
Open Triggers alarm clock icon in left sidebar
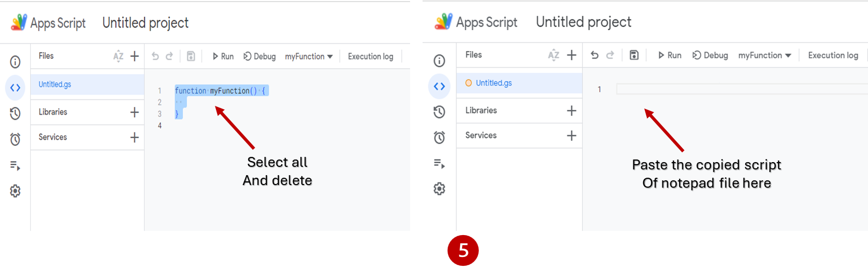(15, 139)
